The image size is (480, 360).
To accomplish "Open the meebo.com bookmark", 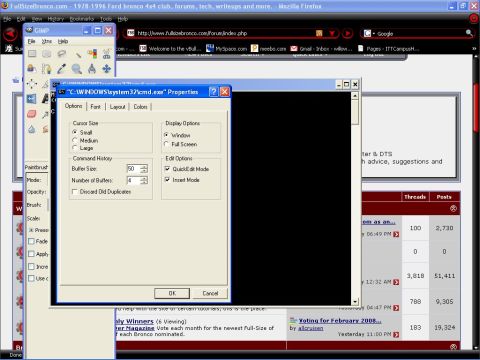I will 269,49.
